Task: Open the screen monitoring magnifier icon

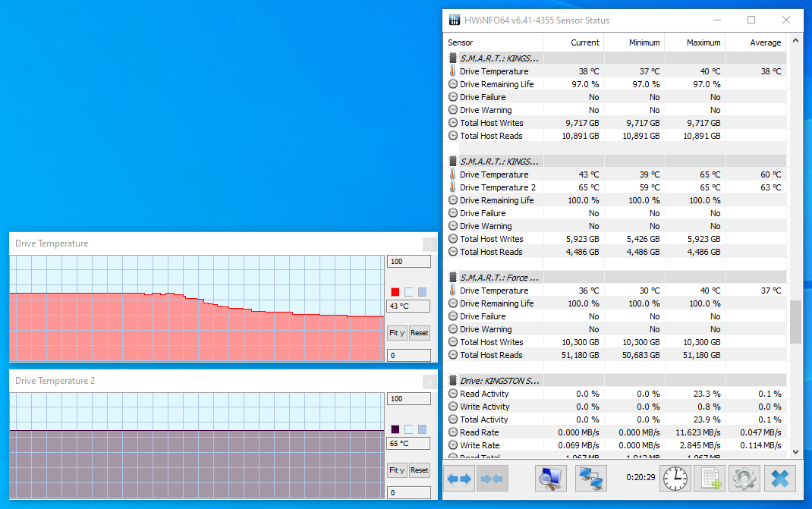Action: point(550,478)
